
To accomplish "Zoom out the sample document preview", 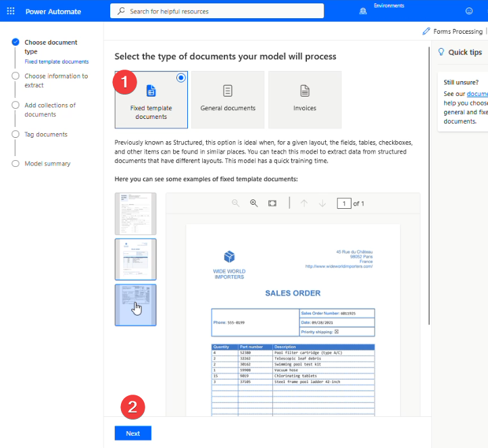I will 236,203.
